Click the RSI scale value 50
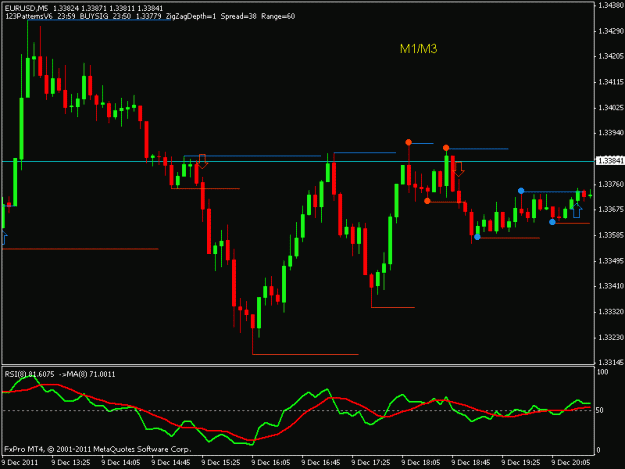 (601, 410)
